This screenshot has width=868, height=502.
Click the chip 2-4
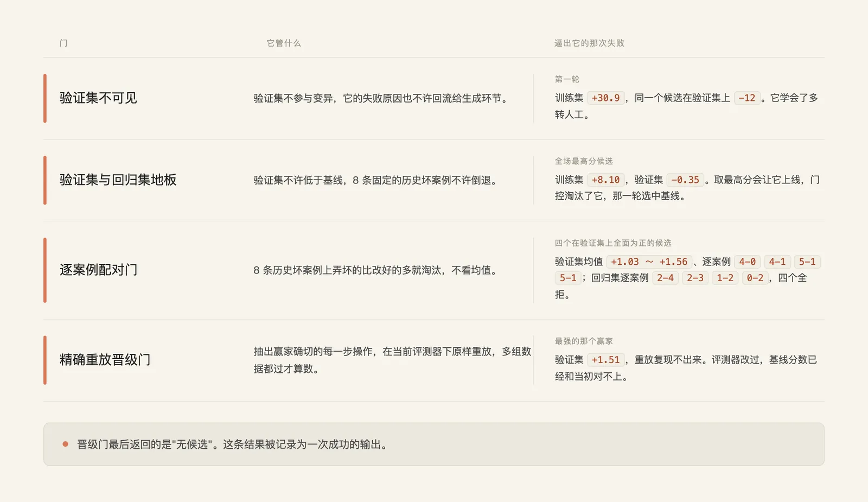coord(665,278)
